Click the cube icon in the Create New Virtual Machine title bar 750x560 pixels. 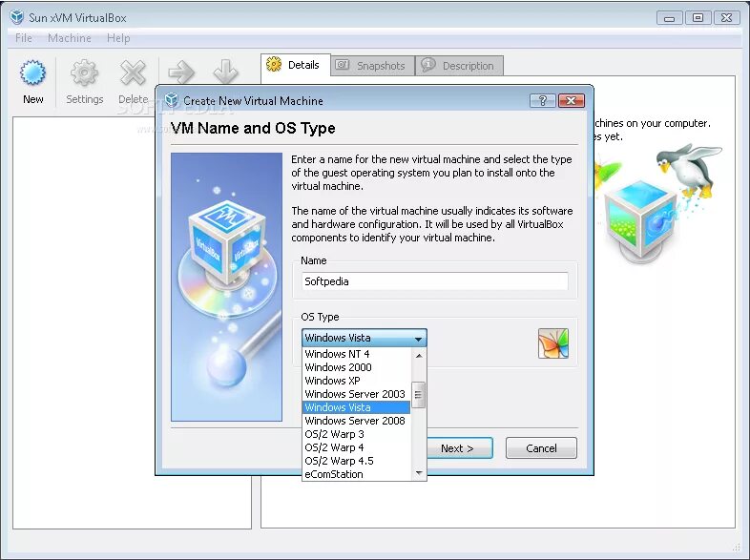[171, 100]
